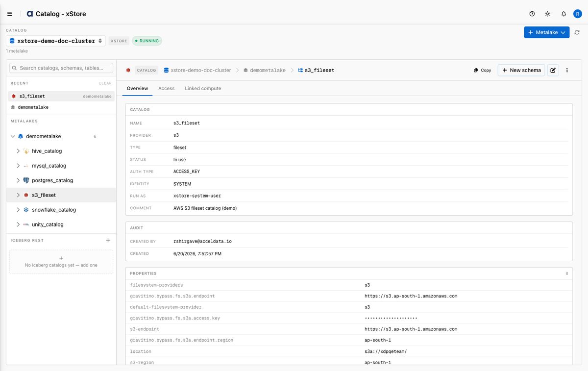The image size is (588, 371).
Task: Click the CATALOG breadcrumb badge
Action: (x=147, y=70)
